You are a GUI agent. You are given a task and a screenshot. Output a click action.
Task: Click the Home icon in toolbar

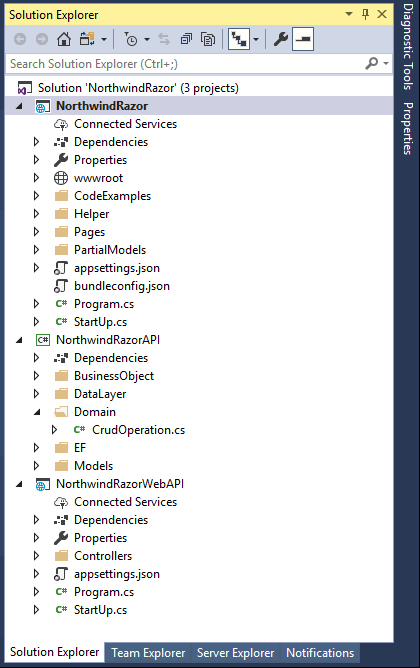[x=64, y=40]
